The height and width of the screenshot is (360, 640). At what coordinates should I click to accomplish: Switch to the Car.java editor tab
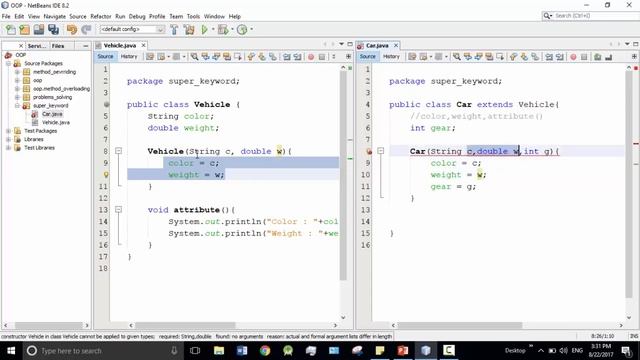coord(377,46)
